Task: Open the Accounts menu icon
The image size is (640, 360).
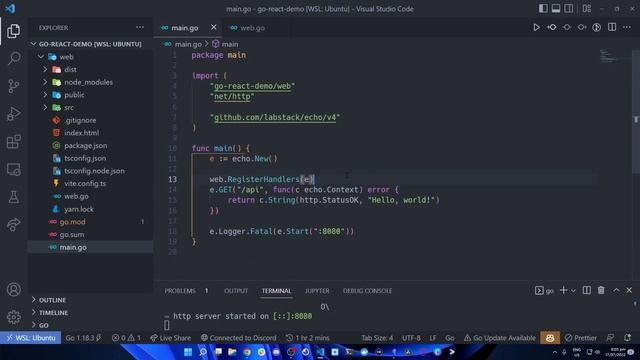Action: click(x=13, y=289)
